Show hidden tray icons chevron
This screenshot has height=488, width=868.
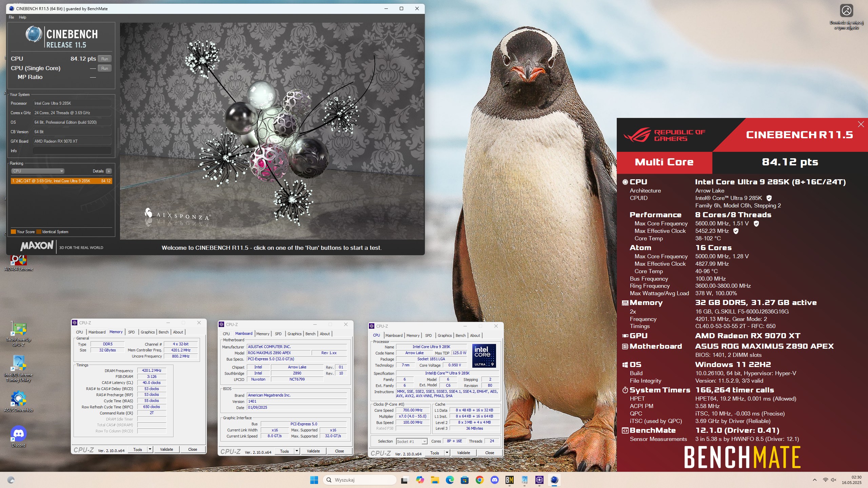coord(814,480)
